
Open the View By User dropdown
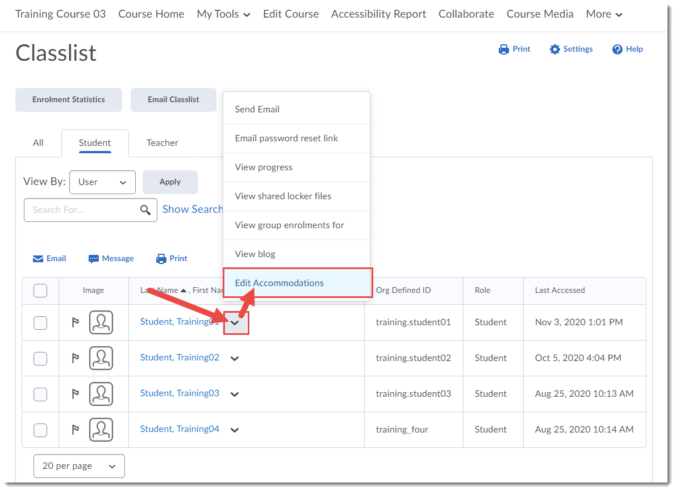102,182
